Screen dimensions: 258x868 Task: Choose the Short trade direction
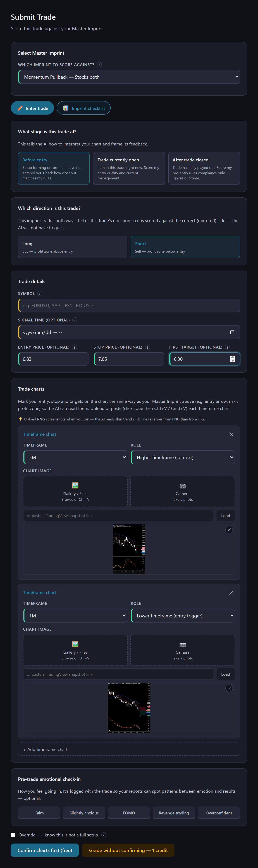185,247
